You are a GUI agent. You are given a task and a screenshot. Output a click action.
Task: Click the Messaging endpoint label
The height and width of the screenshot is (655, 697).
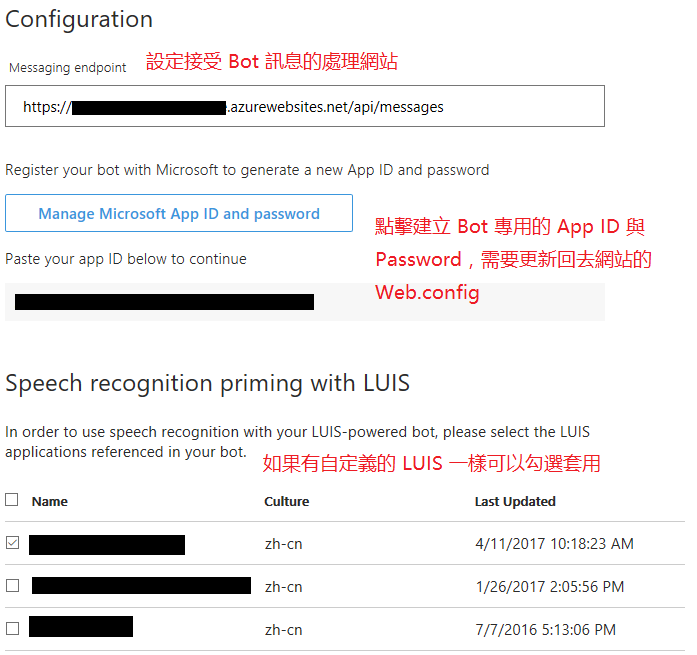68,68
